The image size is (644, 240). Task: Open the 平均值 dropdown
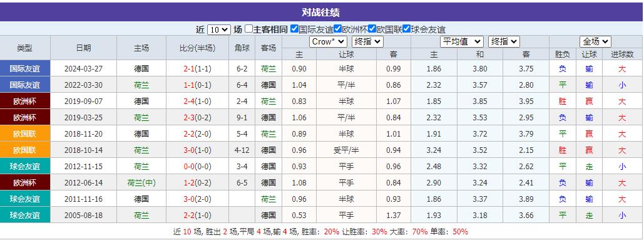[462, 41]
